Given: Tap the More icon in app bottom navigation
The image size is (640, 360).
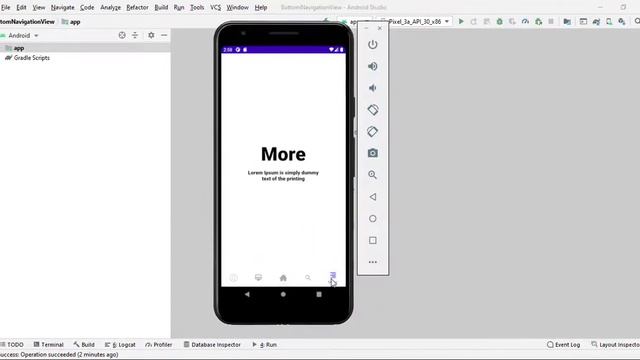Looking at the screenshot, I should pyautogui.click(x=333, y=277).
